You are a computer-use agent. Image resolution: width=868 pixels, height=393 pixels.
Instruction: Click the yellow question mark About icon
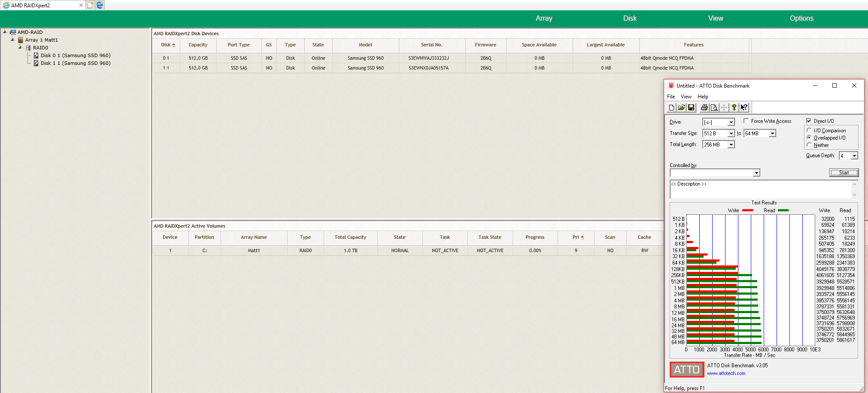[734, 108]
